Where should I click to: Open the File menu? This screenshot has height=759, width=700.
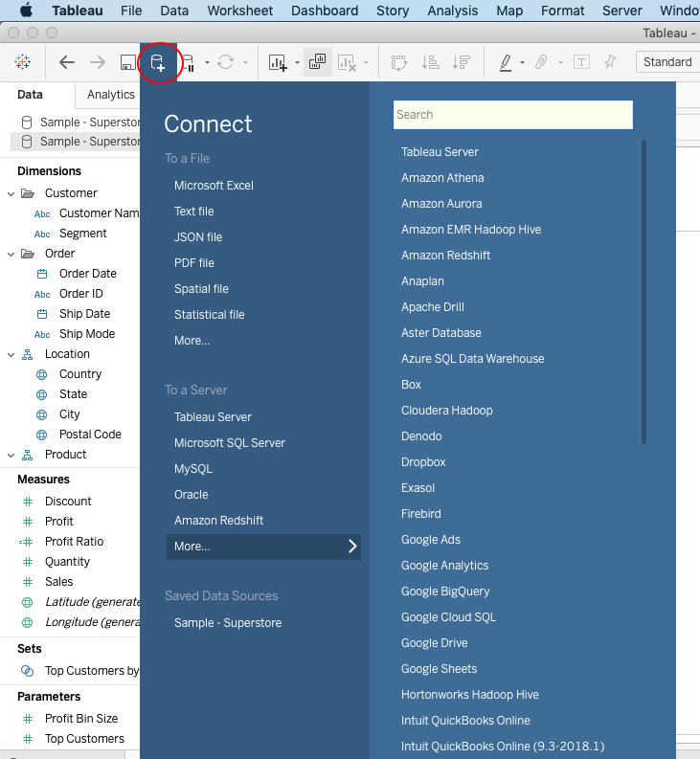(x=131, y=11)
